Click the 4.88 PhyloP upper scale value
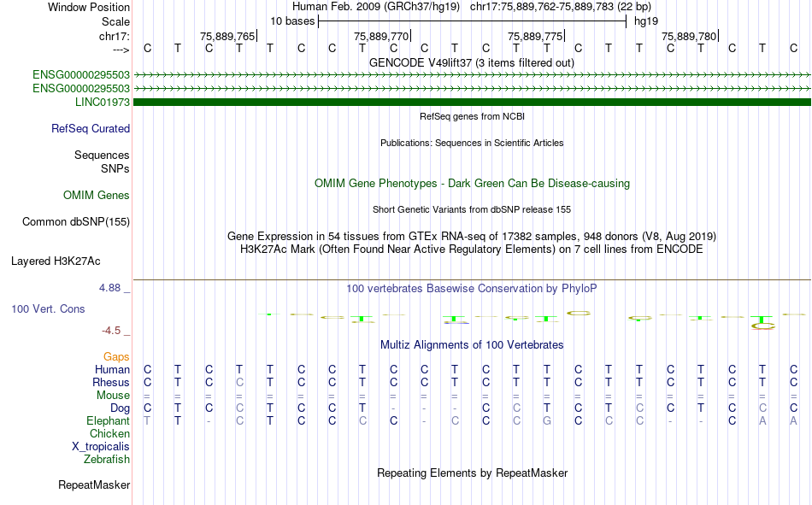This screenshot has width=812, height=505. 109,288
